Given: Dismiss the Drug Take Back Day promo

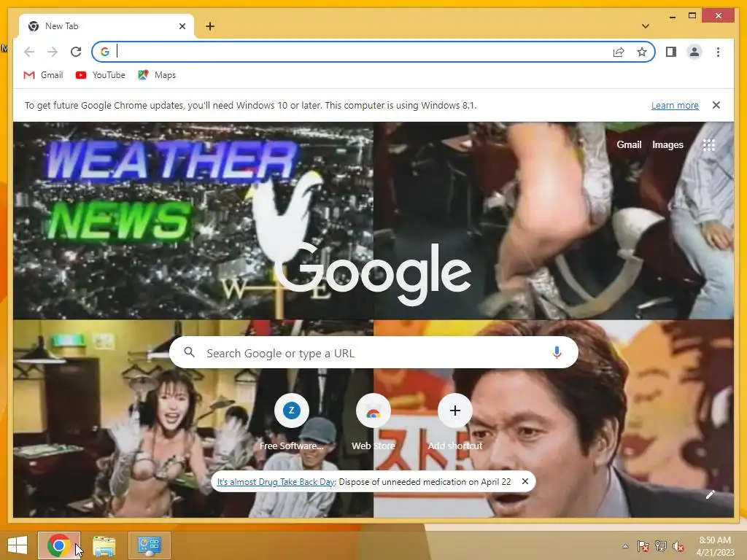Looking at the screenshot, I should 525,481.
